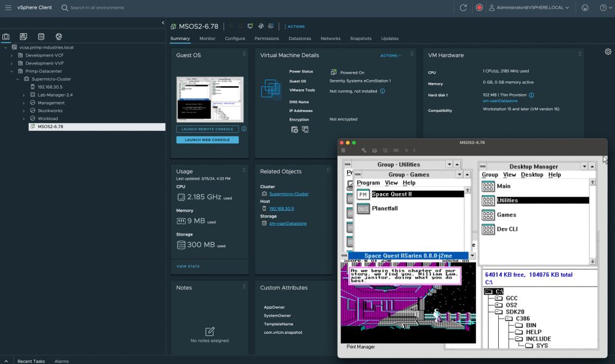Expand the Development-VVF datacenter node
Viewport: 615px width, 364px height.
click(12, 63)
